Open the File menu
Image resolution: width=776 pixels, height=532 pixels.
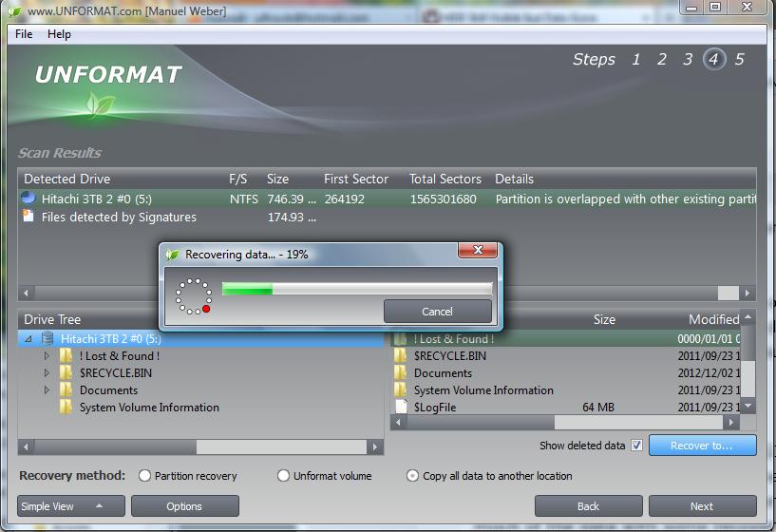(24, 34)
